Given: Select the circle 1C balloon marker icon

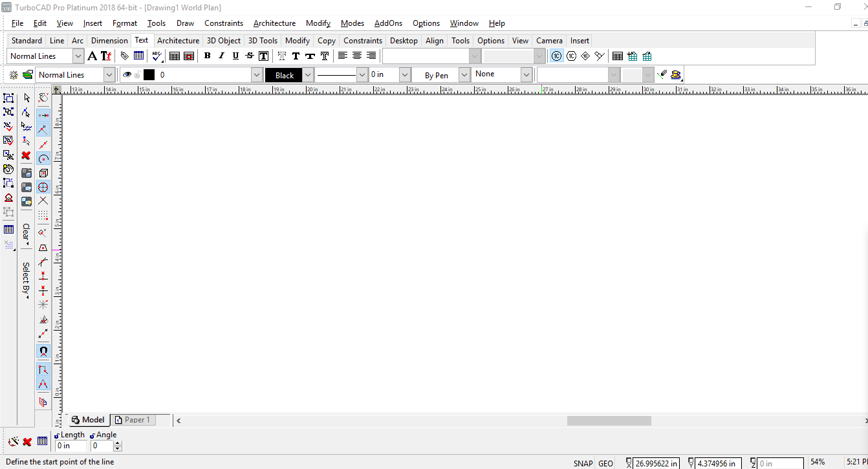Looking at the screenshot, I should pyautogui.click(x=556, y=56).
